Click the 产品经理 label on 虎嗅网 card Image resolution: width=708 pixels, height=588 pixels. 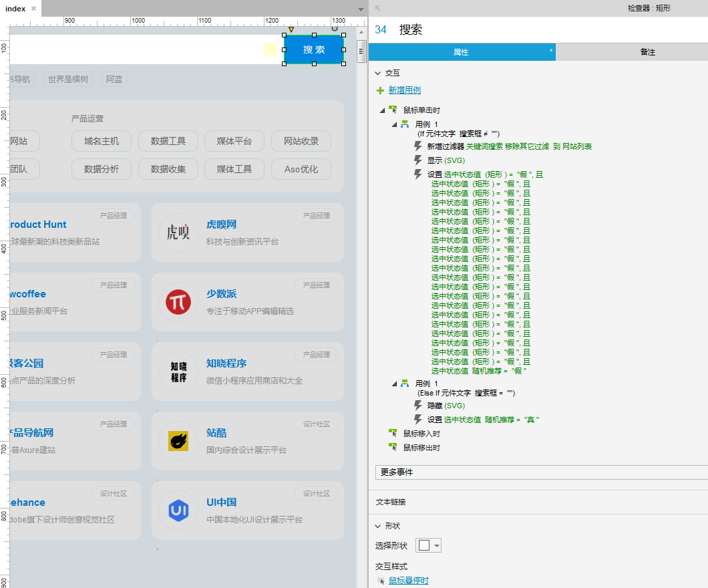point(317,215)
